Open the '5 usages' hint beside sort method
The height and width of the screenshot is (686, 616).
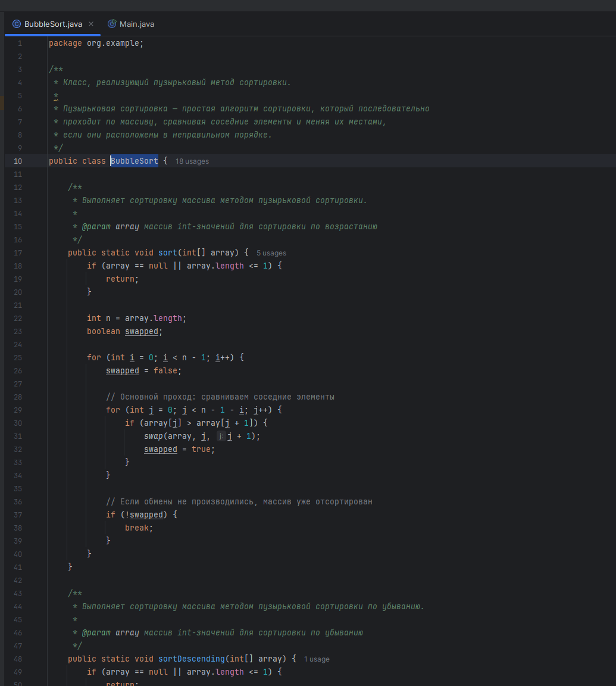pyautogui.click(x=271, y=253)
